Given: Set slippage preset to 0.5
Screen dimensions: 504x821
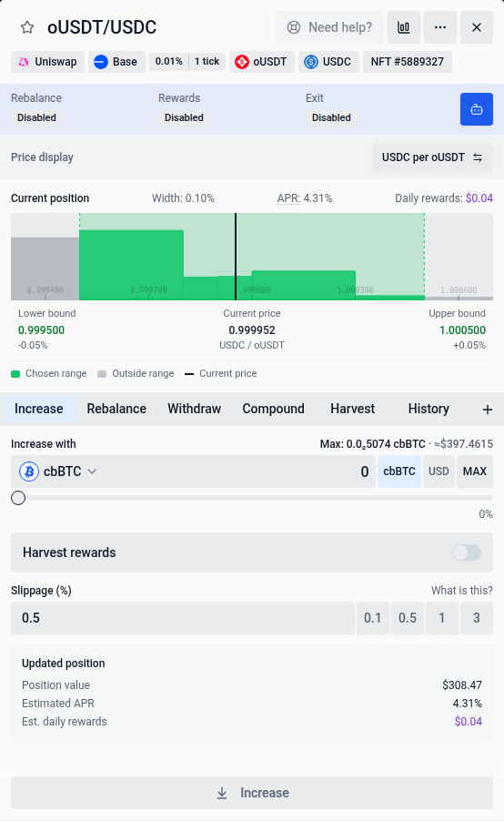Looking at the screenshot, I should click(x=408, y=618).
